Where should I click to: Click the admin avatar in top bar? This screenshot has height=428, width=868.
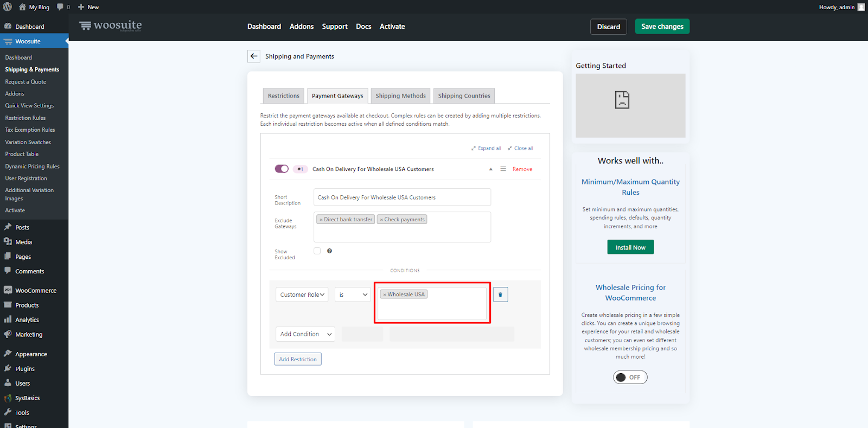861,7
